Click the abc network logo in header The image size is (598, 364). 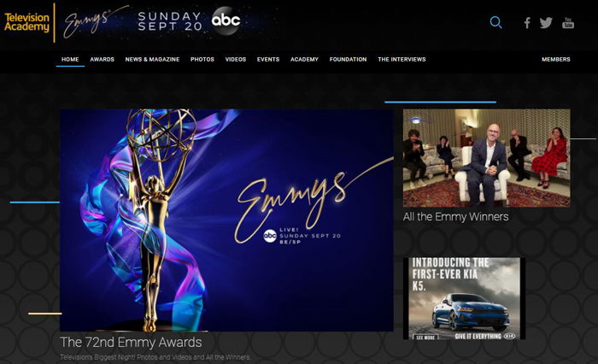tap(226, 21)
